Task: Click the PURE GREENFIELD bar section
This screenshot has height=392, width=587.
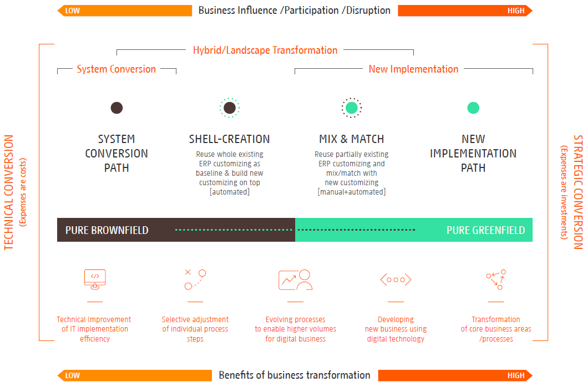Action: 414,230
